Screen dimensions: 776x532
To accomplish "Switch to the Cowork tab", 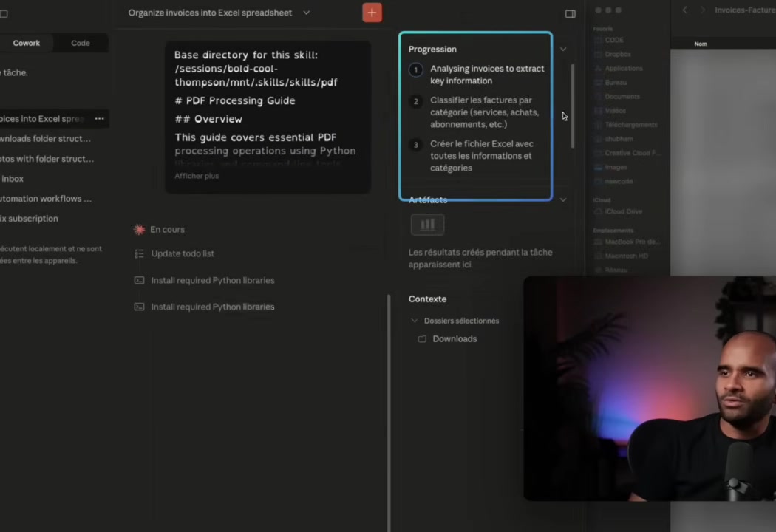I will pos(26,43).
